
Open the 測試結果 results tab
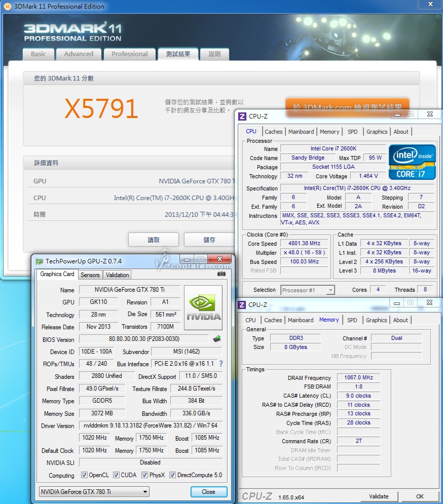[178, 54]
